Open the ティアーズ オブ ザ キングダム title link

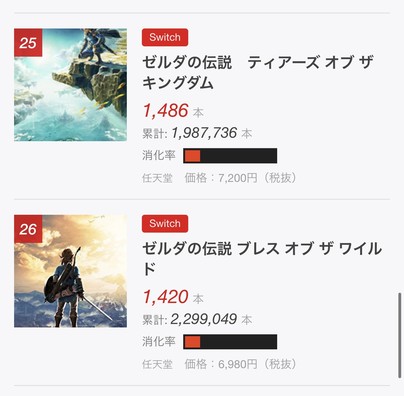tap(258, 72)
